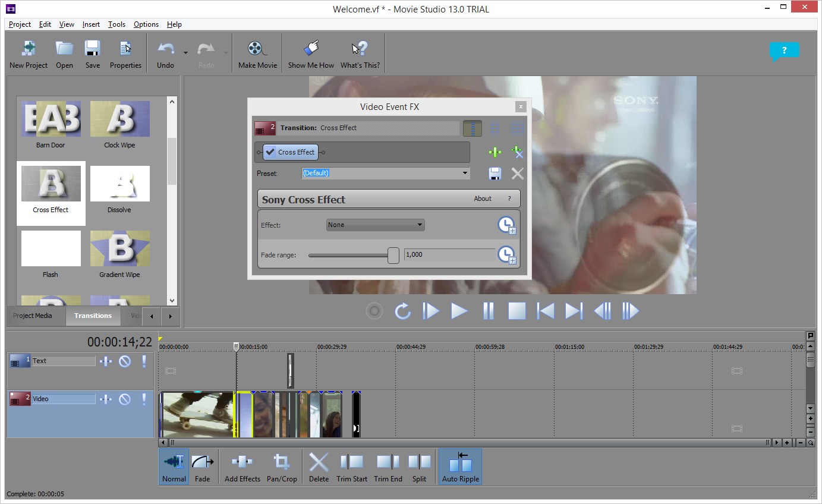Activate the What's This? help tool

(360, 54)
